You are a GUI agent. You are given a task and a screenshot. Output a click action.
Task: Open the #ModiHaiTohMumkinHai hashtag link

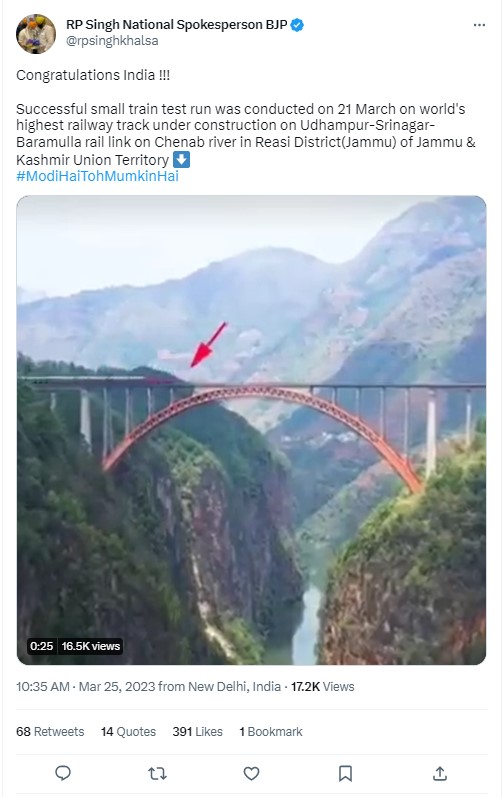(x=98, y=176)
